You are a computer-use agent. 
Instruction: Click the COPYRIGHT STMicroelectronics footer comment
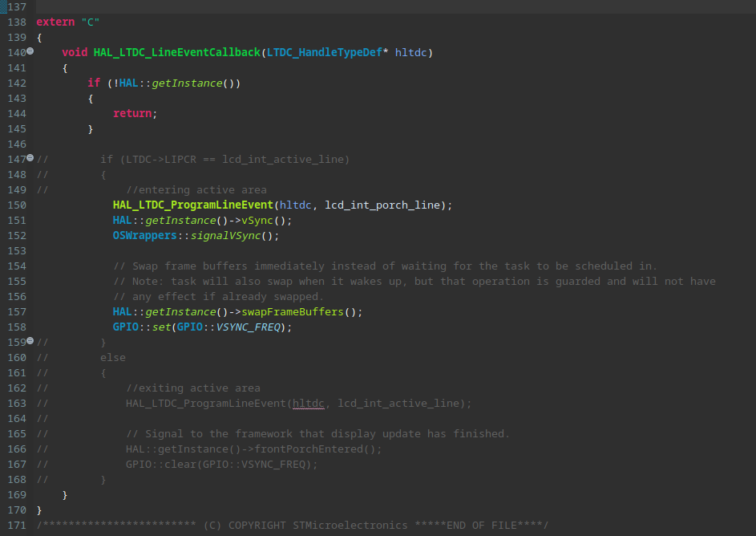[x=293, y=526]
